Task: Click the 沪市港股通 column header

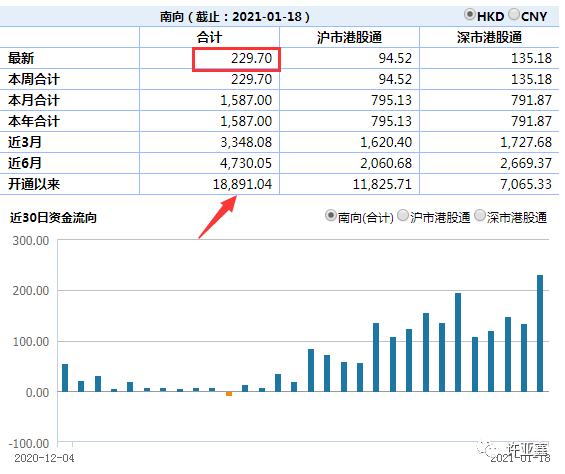Action: [x=349, y=37]
